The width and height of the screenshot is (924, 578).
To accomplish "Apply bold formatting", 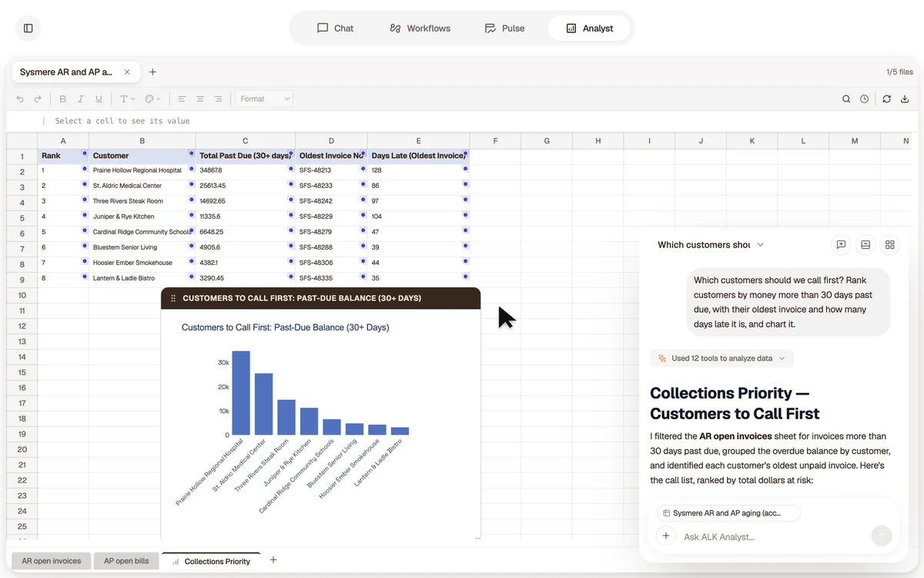I will pyautogui.click(x=63, y=99).
